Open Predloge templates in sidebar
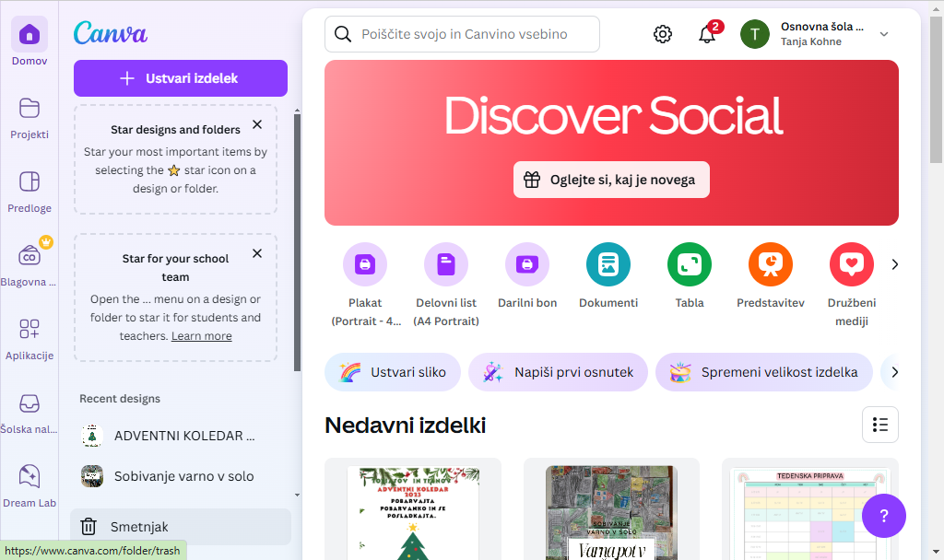The height and width of the screenshot is (560, 944). (29, 181)
